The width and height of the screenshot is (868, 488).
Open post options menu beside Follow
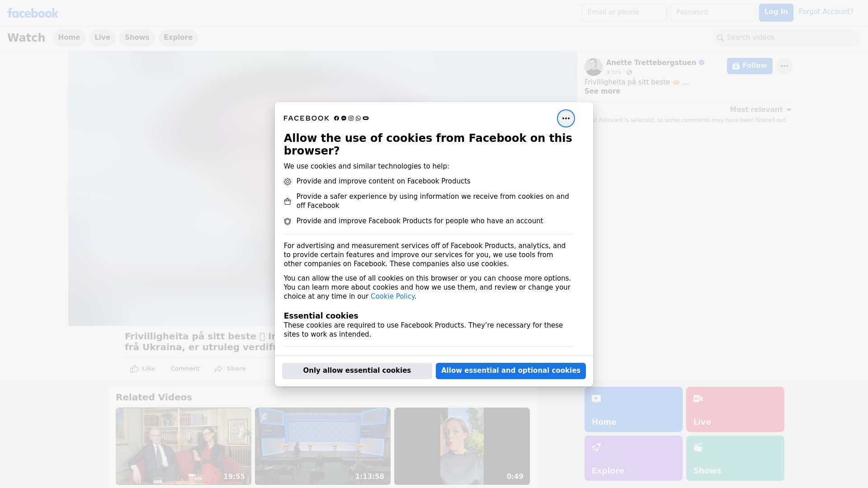(784, 66)
